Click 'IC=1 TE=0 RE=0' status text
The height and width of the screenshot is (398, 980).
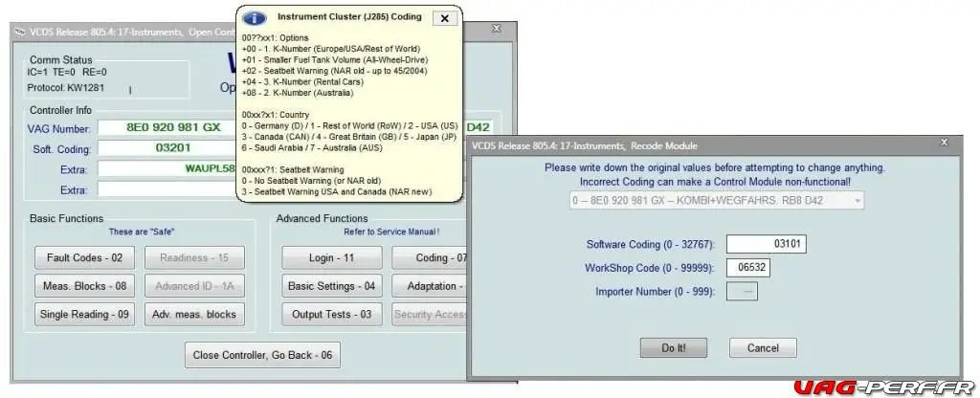67,72
